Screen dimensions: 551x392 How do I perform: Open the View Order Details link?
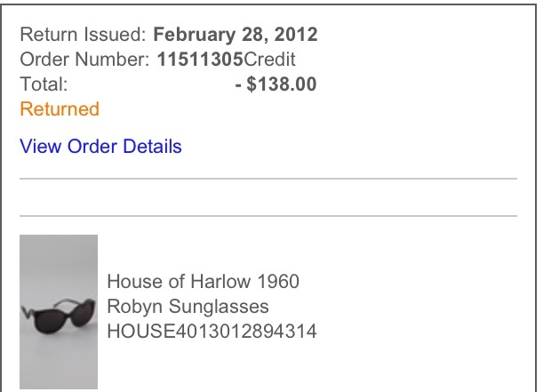tap(100, 146)
